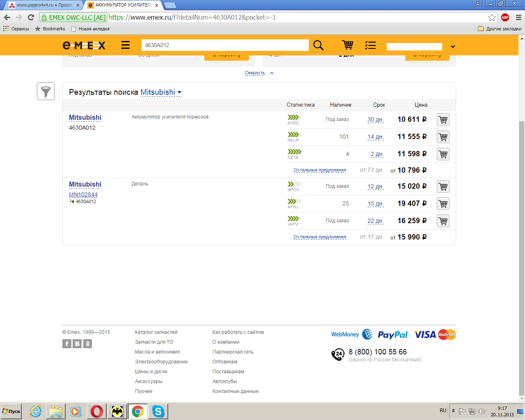Open the Mitsubishi brand filter dropdown
This screenshot has height=420, width=525.
click(161, 92)
